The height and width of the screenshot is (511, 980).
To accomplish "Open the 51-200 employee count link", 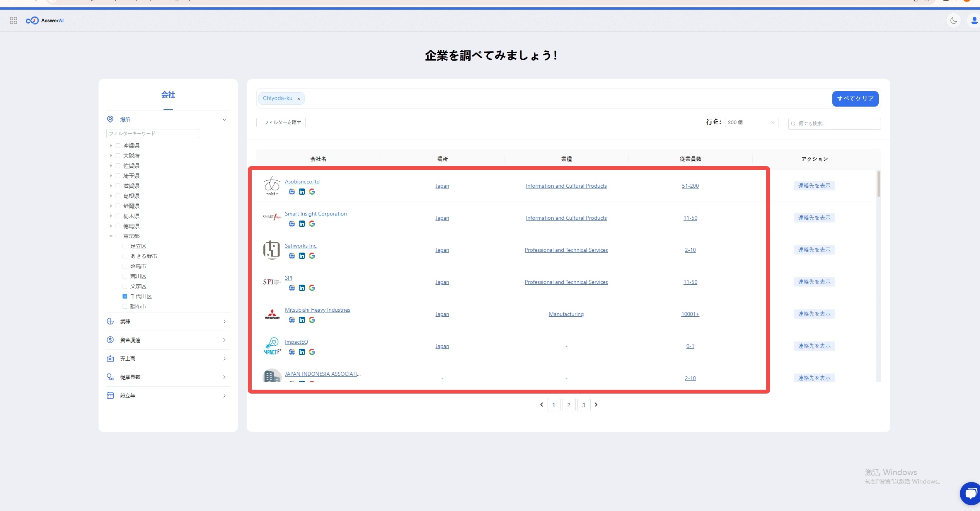I will pos(690,186).
